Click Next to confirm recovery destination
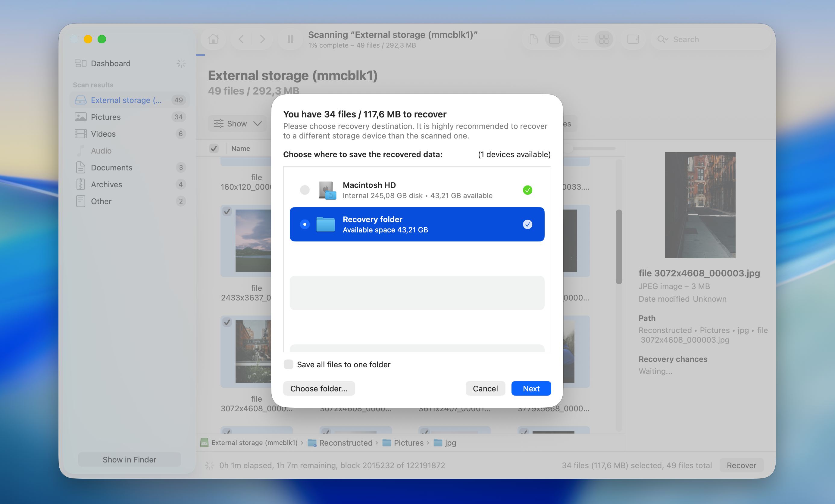 click(x=531, y=388)
